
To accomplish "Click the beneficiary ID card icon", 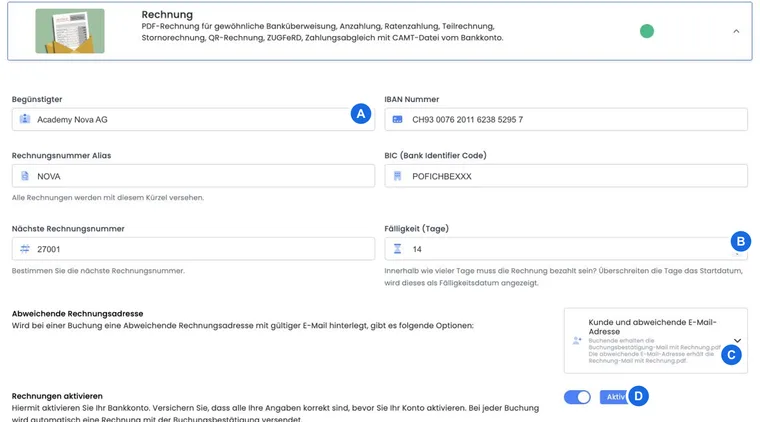I will point(25,119).
